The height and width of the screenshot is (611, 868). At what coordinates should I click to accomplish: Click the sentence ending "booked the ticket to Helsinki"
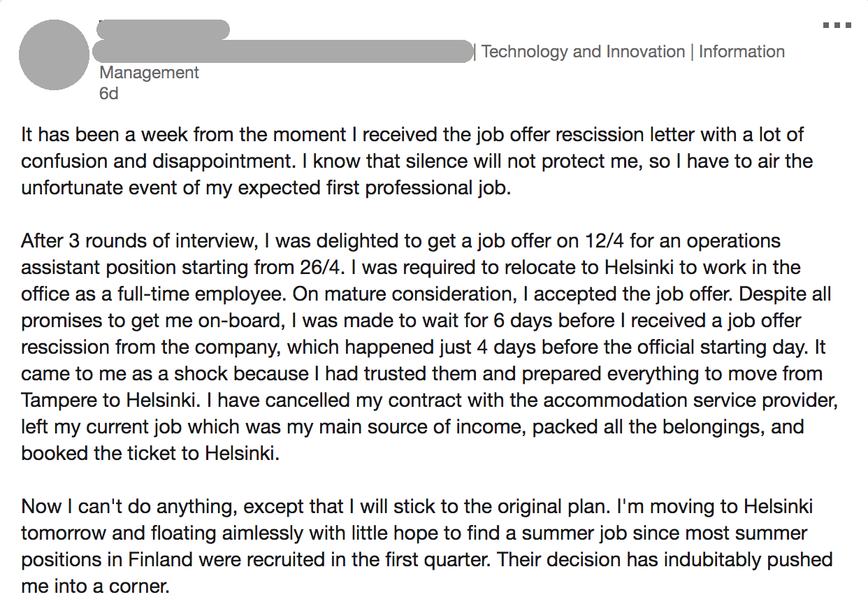coord(150,454)
